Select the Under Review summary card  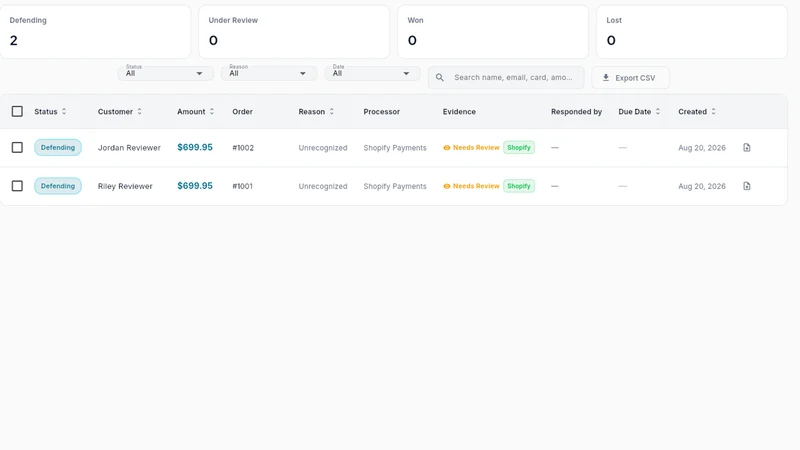pos(294,32)
